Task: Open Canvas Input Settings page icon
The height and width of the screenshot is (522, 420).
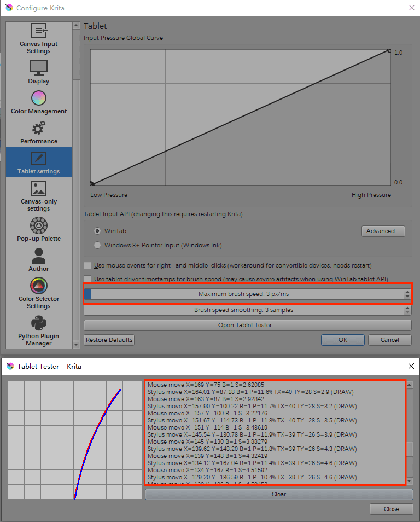Action: tap(39, 31)
